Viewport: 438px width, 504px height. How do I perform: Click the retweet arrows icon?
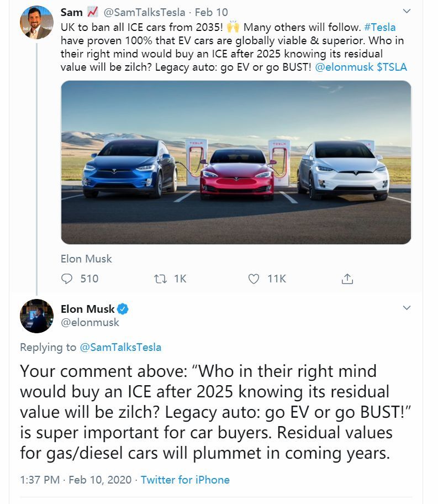coord(160,279)
